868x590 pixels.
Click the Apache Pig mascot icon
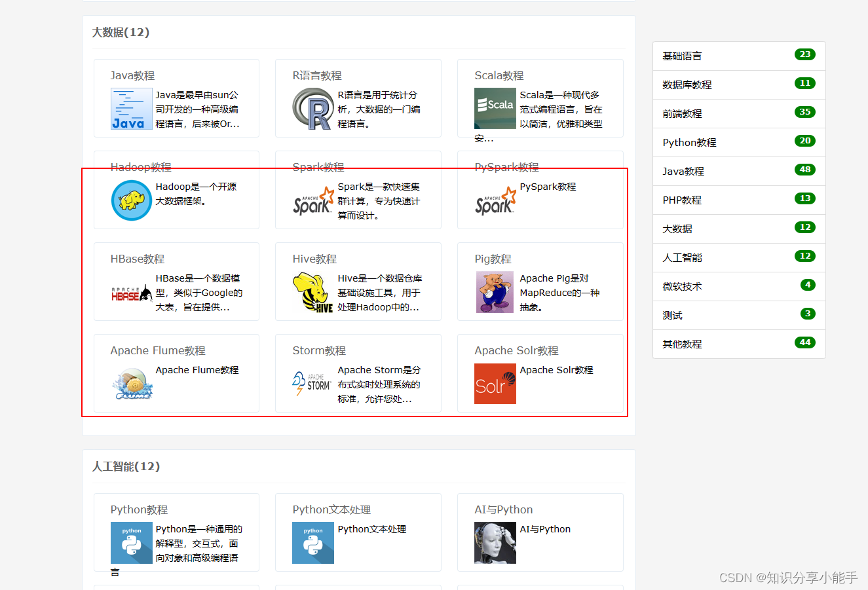[x=495, y=292]
